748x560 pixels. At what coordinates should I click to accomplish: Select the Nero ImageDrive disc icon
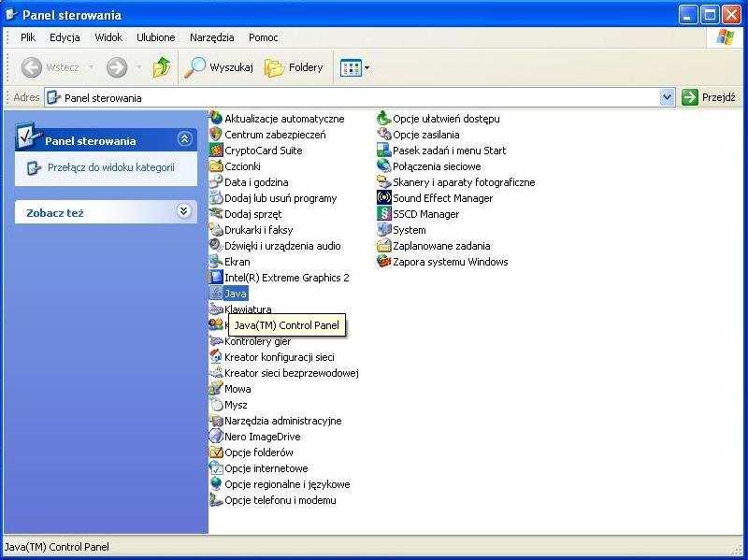tap(216, 437)
